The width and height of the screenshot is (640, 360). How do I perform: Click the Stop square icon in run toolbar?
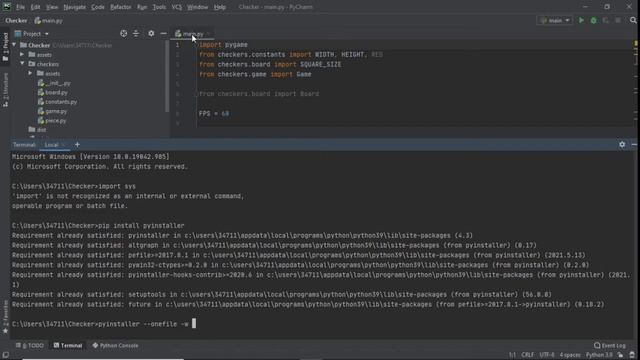click(x=618, y=20)
